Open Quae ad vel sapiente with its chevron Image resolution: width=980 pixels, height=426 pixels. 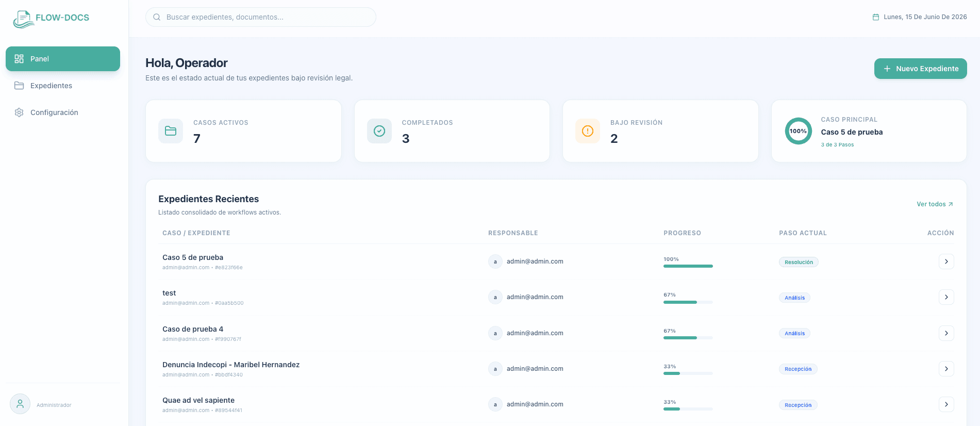(946, 404)
